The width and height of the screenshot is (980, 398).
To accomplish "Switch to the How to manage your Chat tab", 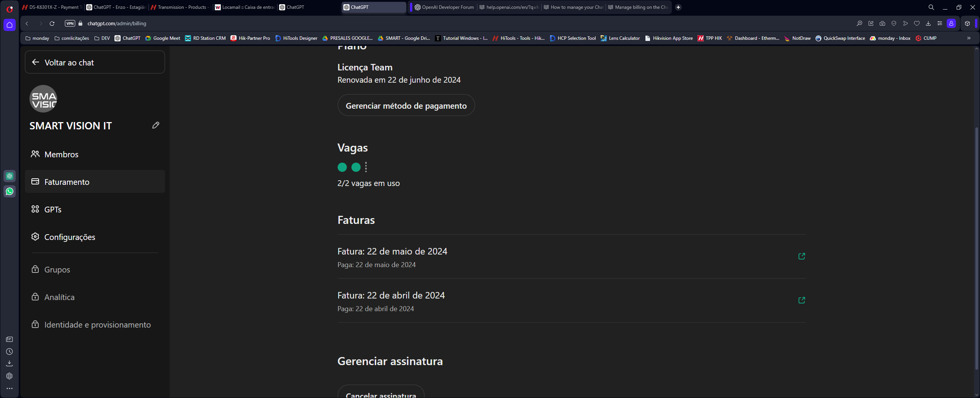I will coord(573,7).
